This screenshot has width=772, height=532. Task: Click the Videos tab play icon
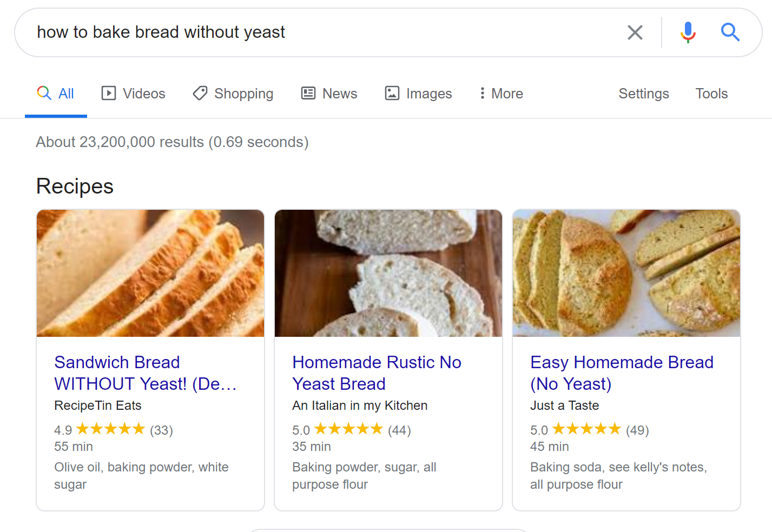109,94
